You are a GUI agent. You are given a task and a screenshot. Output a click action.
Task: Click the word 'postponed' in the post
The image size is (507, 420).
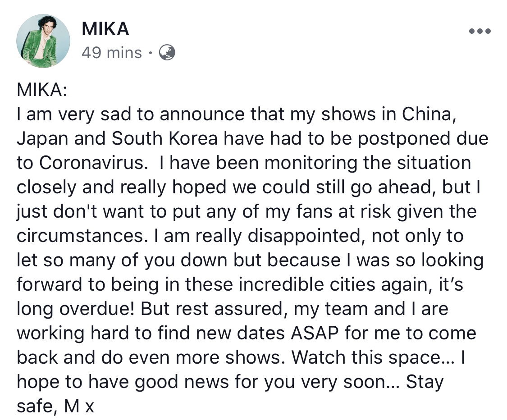404,139
